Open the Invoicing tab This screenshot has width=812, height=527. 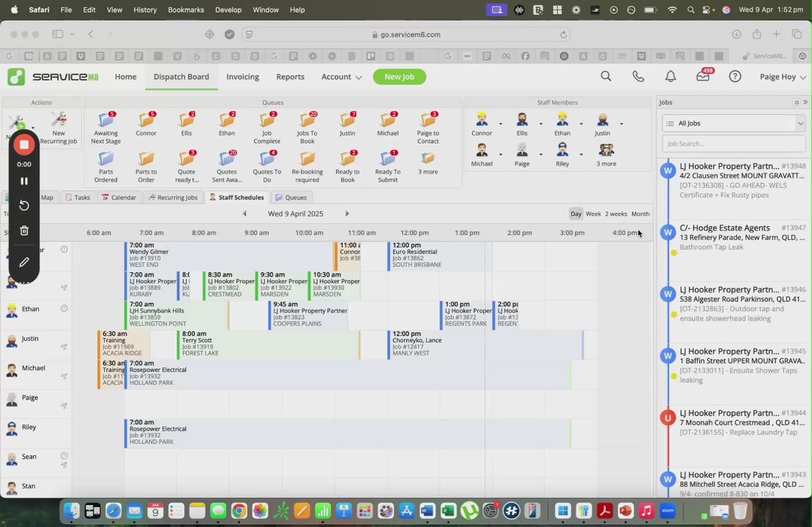(x=242, y=77)
